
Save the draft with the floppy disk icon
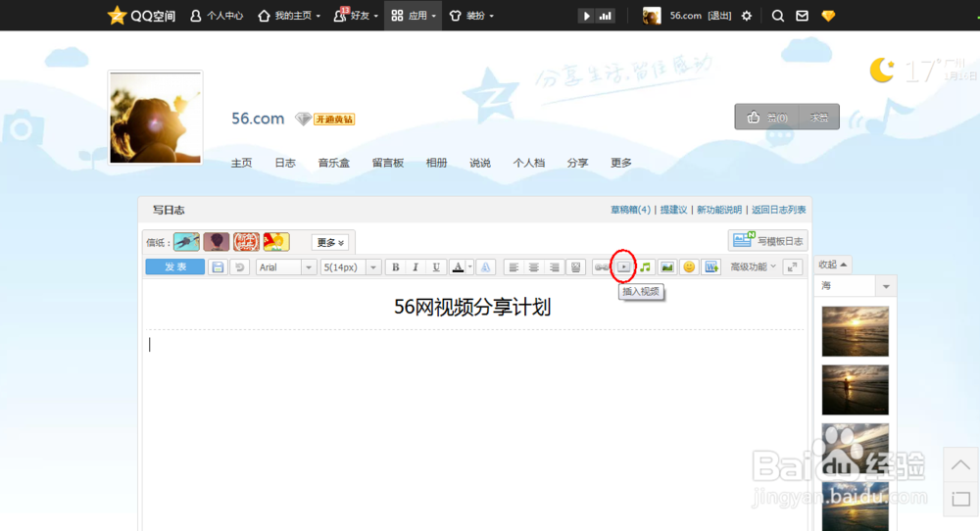[x=218, y=267]
